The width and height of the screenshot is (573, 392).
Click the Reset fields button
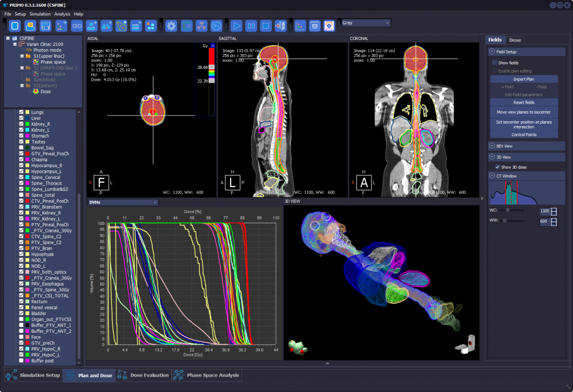[x=524, y=103]
